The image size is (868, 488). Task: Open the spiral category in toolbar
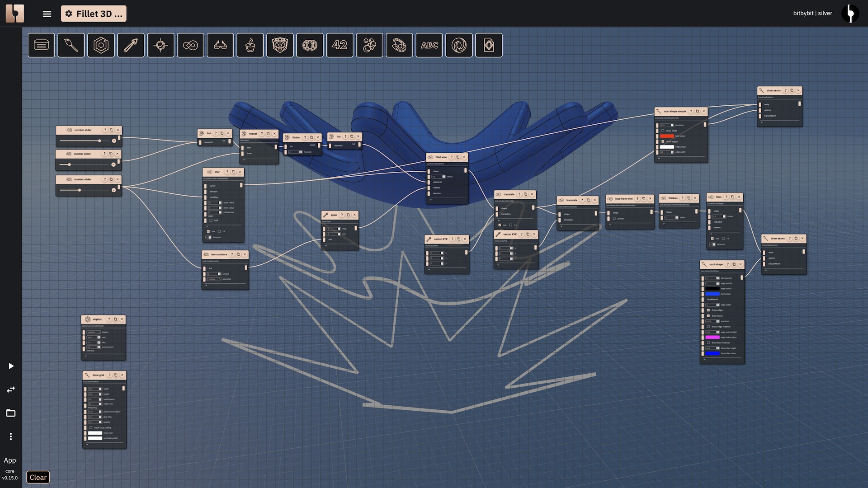[459, 45]
